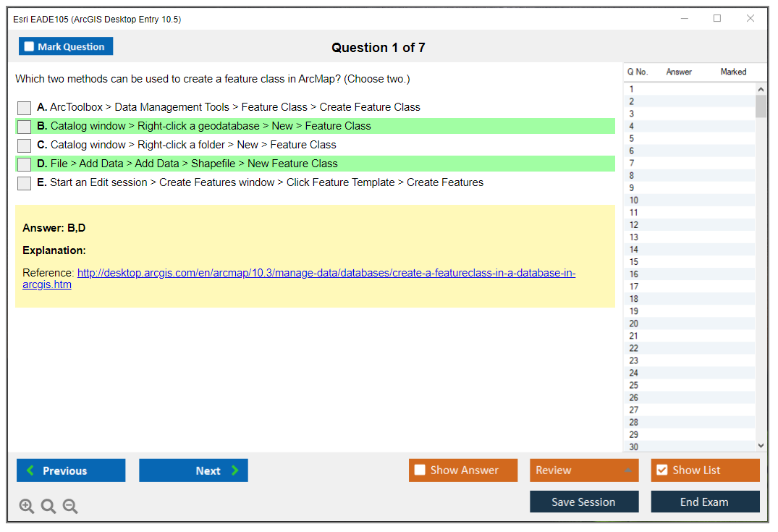Jump to question 15 in the list

tap(634, 262)
